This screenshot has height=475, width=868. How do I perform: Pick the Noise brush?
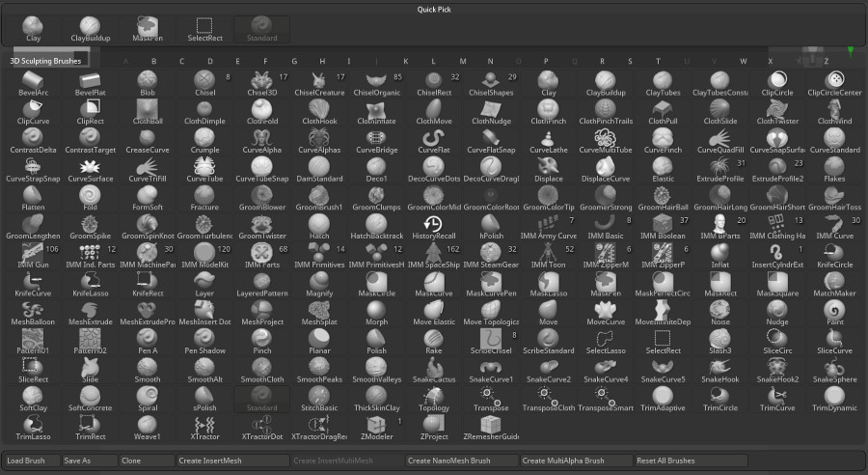tap(719, 313)
